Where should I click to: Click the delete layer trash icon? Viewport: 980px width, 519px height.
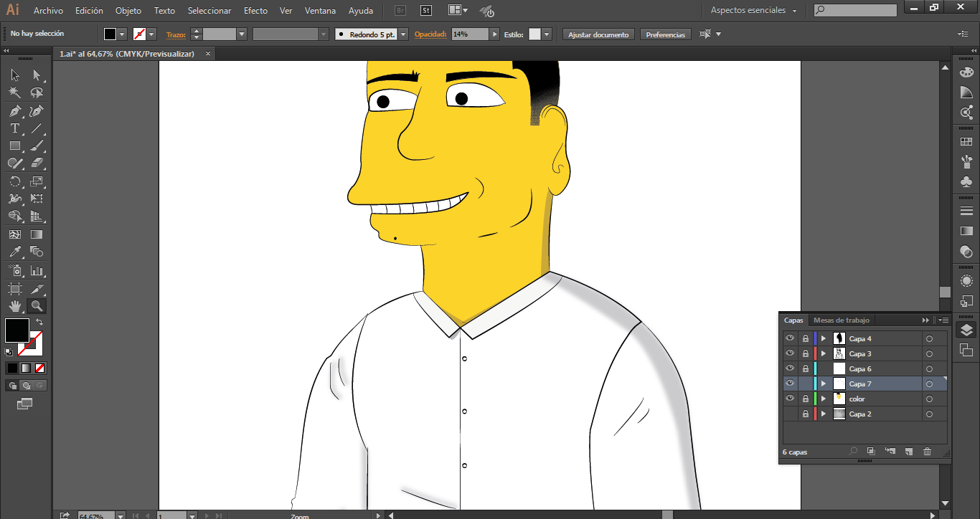pos(927,452)
